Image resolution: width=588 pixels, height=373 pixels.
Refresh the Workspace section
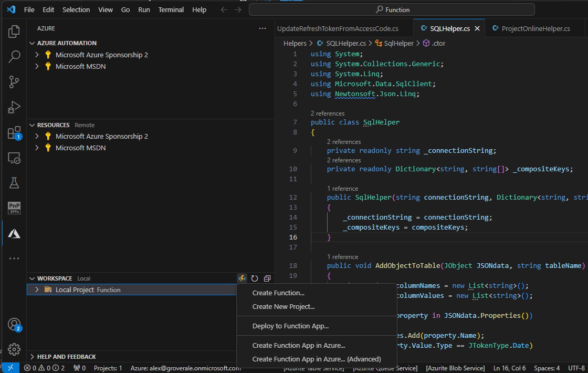(255, 278)
